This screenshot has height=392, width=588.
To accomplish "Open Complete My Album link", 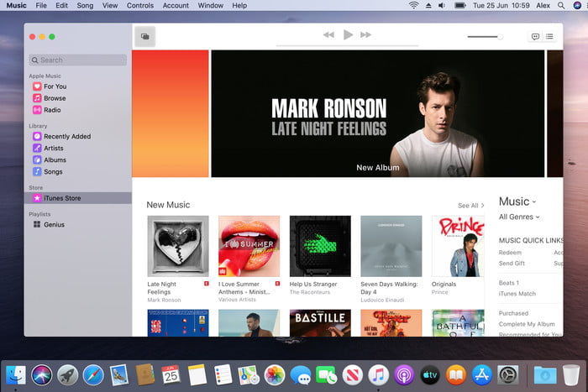I will (527, 324).
